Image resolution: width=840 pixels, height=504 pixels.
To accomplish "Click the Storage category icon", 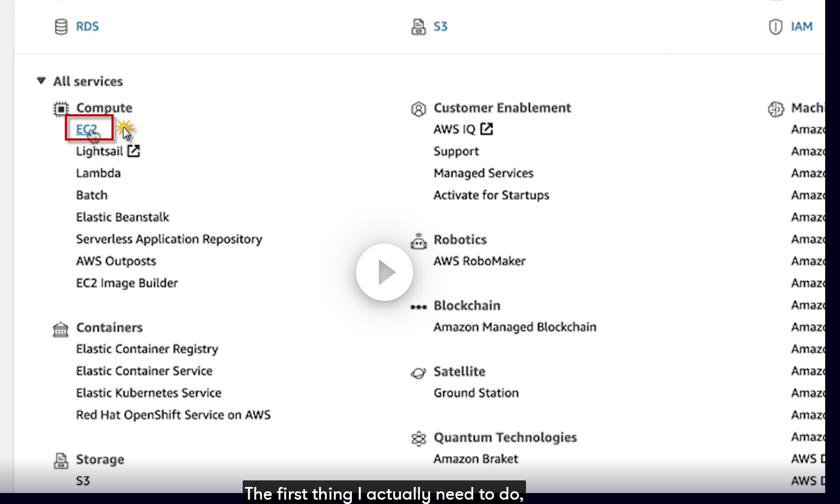I will [60, 460].
